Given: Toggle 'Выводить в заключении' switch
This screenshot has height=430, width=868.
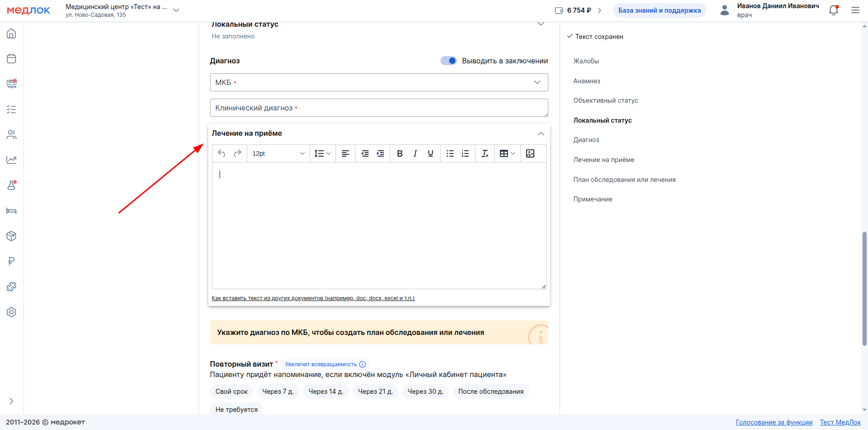Looking at the screenshot, I should (x=449, y=61).
